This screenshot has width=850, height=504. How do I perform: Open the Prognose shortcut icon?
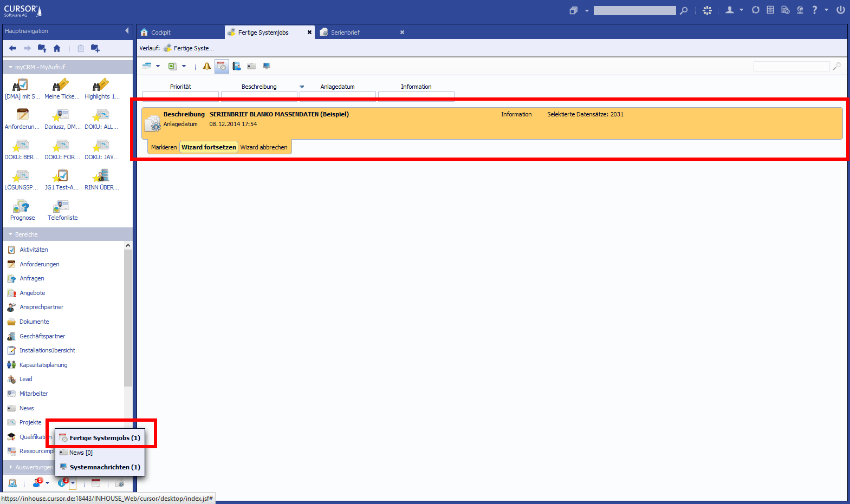pos(22,207)
